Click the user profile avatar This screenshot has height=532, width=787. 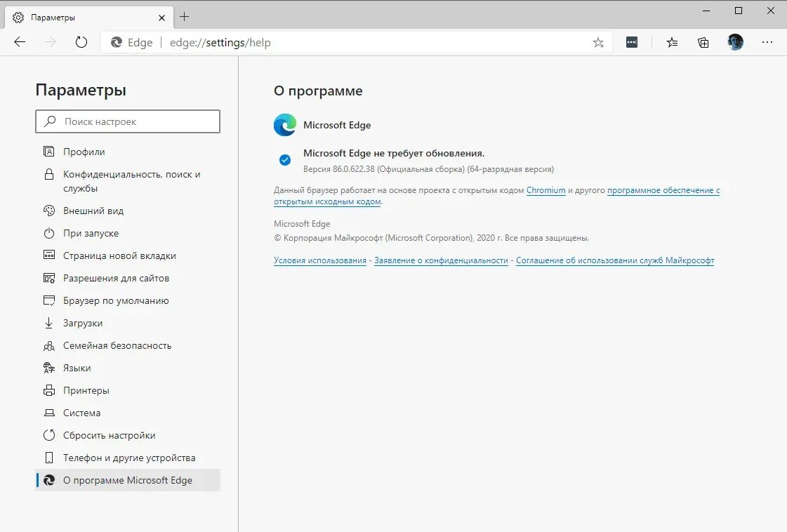click(735, 42)
